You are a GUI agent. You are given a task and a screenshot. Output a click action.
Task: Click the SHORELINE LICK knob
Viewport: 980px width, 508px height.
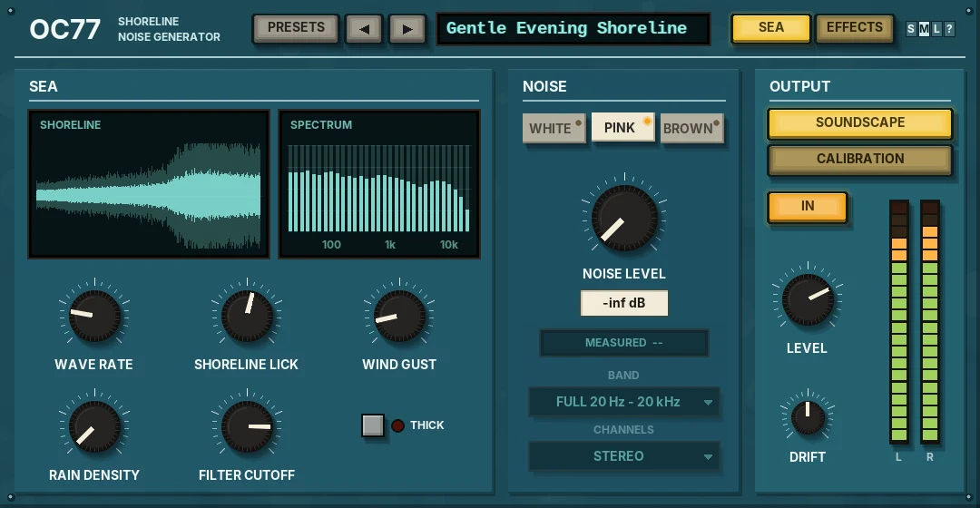247,316
